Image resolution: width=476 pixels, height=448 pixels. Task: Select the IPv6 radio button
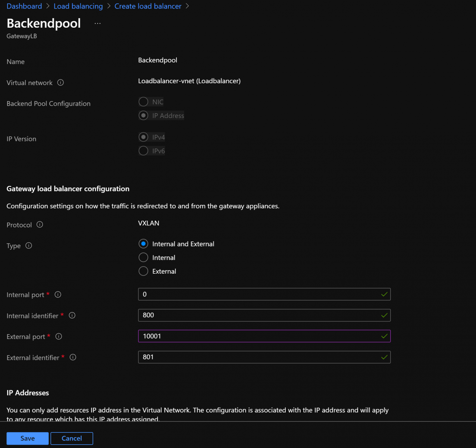[144, 151]
